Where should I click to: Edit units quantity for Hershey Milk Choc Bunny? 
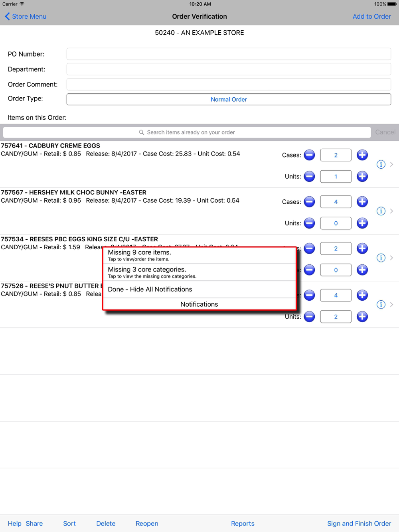point(336,223)
